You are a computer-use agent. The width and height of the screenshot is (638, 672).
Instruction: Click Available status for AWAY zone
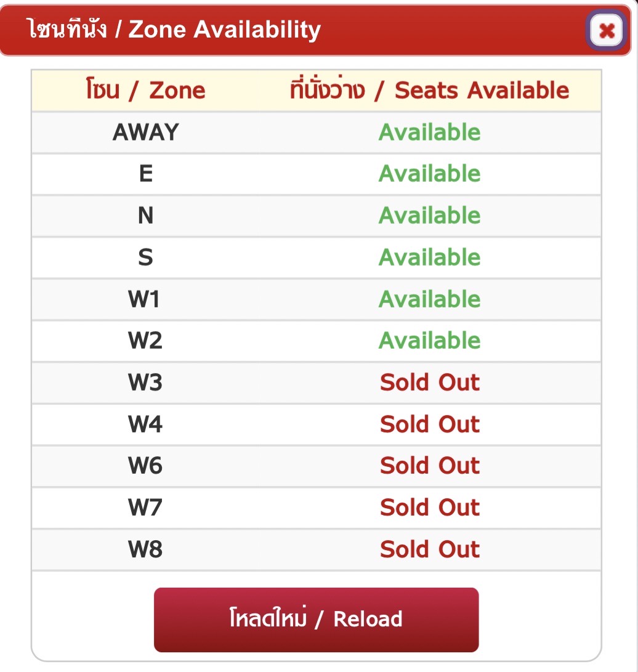[429, 132]
